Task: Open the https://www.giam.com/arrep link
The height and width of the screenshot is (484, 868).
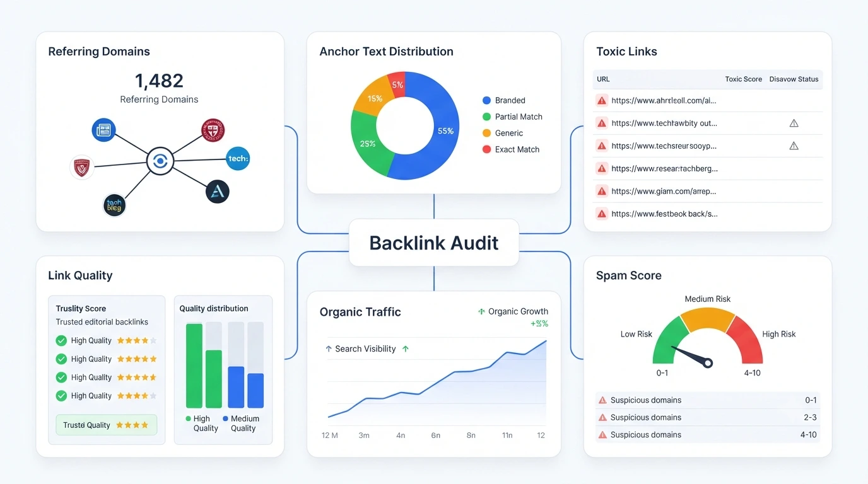Action: pos(664,191)
